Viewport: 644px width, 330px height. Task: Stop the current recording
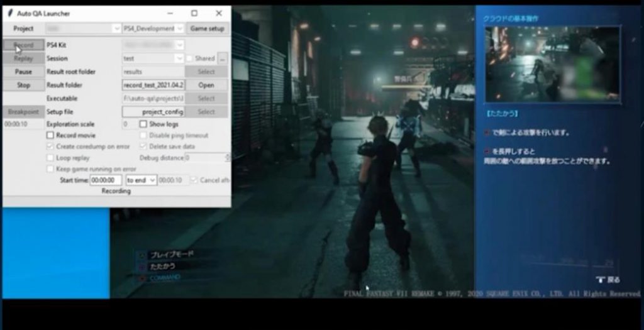[23, 85]
